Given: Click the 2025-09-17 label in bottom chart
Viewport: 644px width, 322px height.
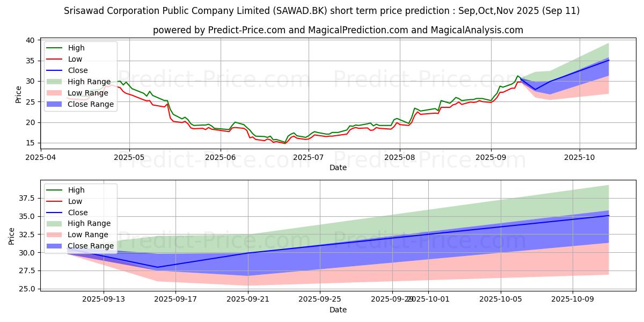Looking at the screenshot, I should pos(175,300).
